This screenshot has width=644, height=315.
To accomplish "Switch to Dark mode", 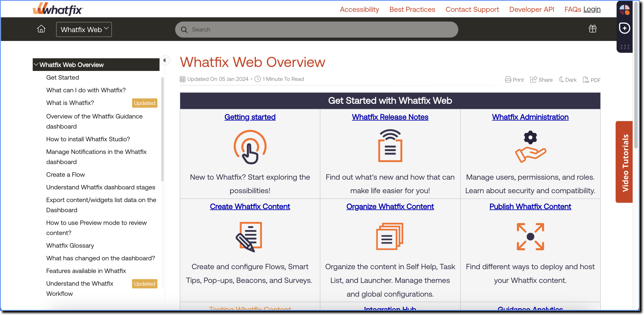I will point(568,80).
